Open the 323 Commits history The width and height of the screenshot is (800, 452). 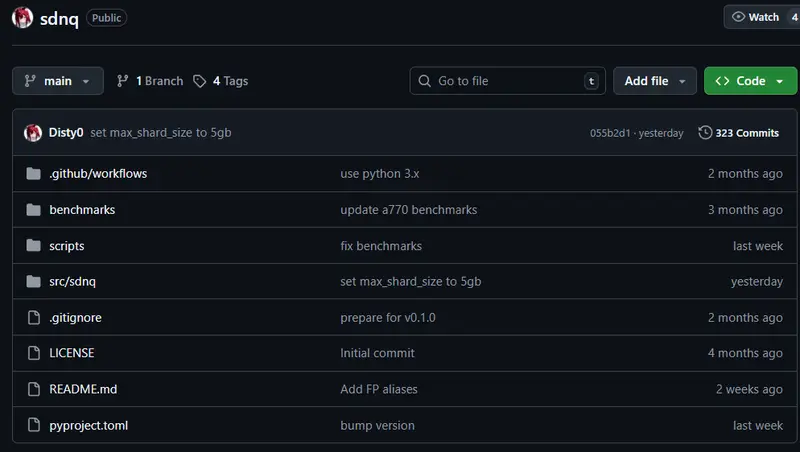(x=739, y=133)
